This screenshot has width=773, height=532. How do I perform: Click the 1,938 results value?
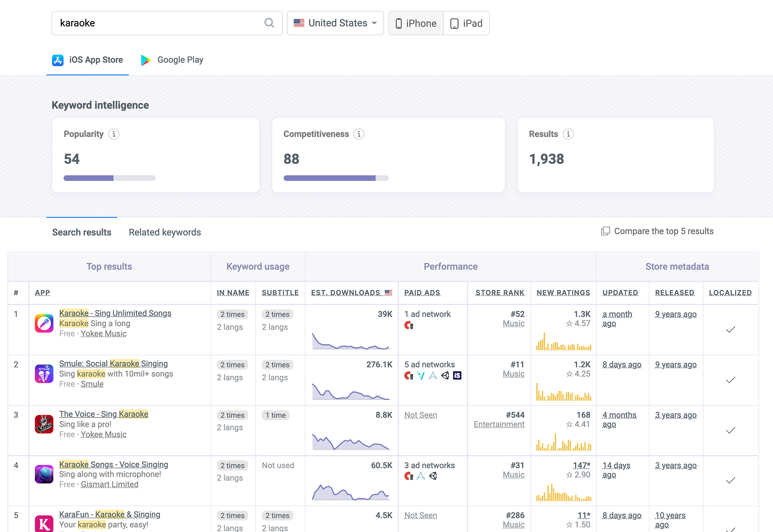click(546, 159)
